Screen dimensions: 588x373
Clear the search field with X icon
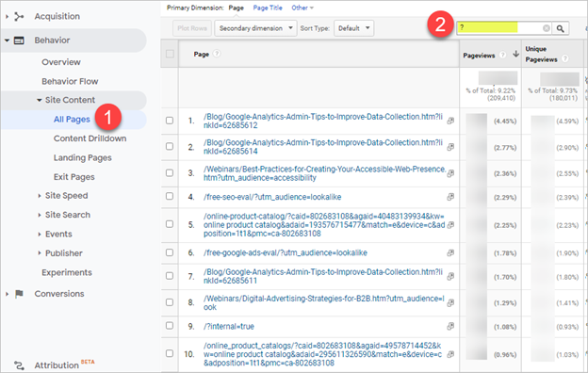point(547,28)
